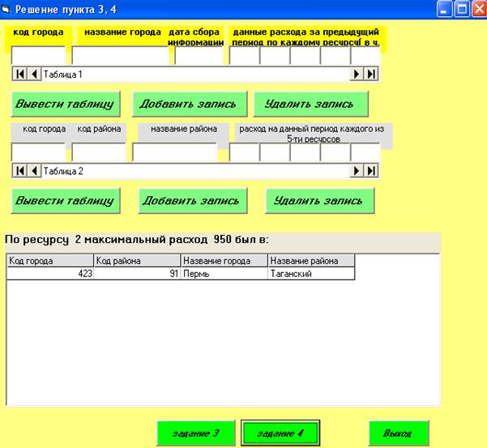The width and height of the screenshot is (487, 448).
Task: Click upper Удалить запись button
Action: coord(310,105)
